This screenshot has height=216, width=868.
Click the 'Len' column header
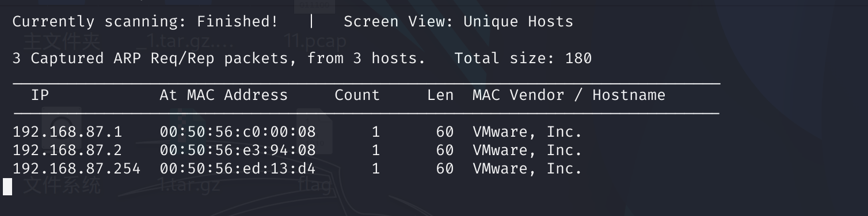440,95
